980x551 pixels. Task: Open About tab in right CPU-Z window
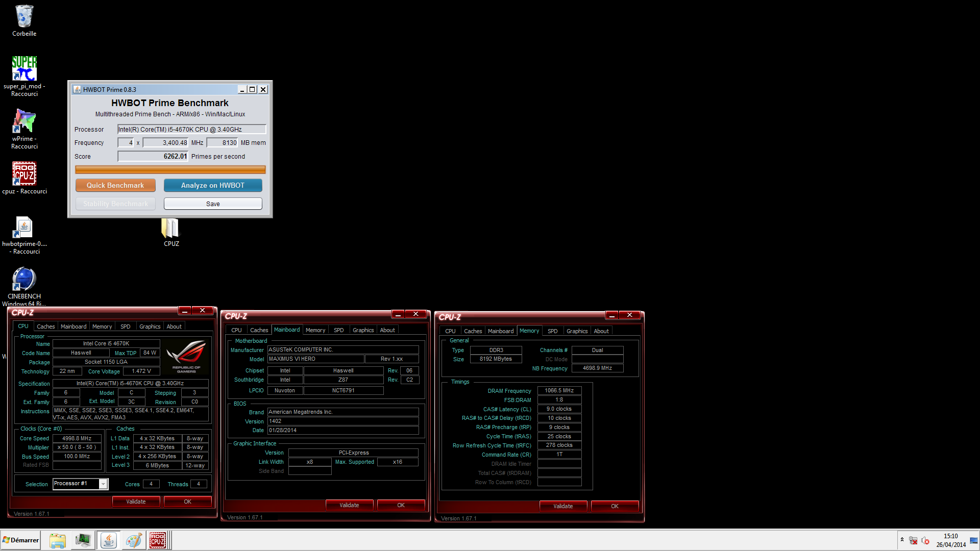pyautogui.click(x=601, y=331)
